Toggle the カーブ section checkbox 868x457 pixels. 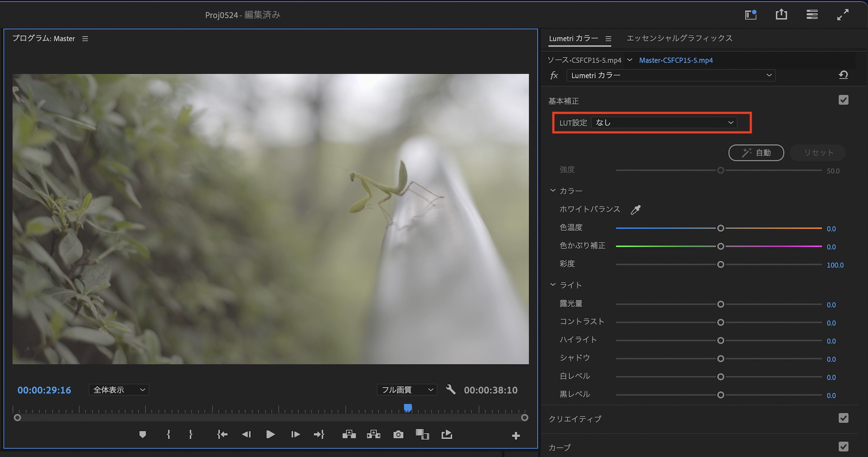(x=843, y=447)
